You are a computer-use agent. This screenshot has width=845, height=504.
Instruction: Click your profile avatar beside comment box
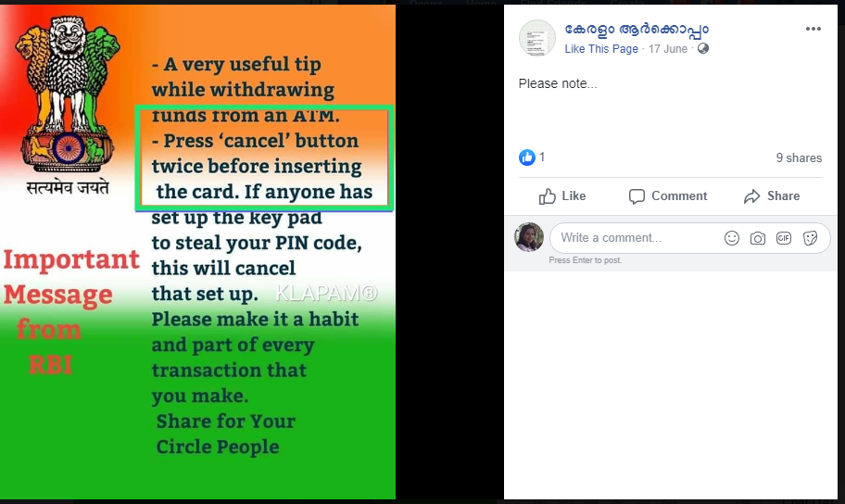(529, 237)
